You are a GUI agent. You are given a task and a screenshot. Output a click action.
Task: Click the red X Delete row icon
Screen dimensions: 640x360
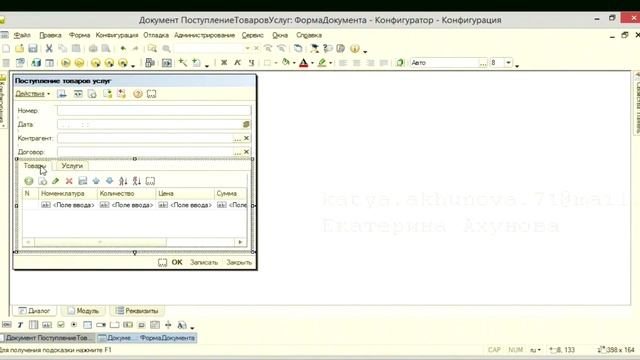[69, 181]
